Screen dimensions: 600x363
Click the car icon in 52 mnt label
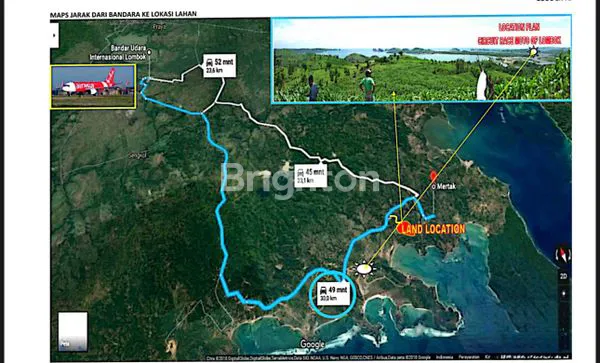pos(209,62)
